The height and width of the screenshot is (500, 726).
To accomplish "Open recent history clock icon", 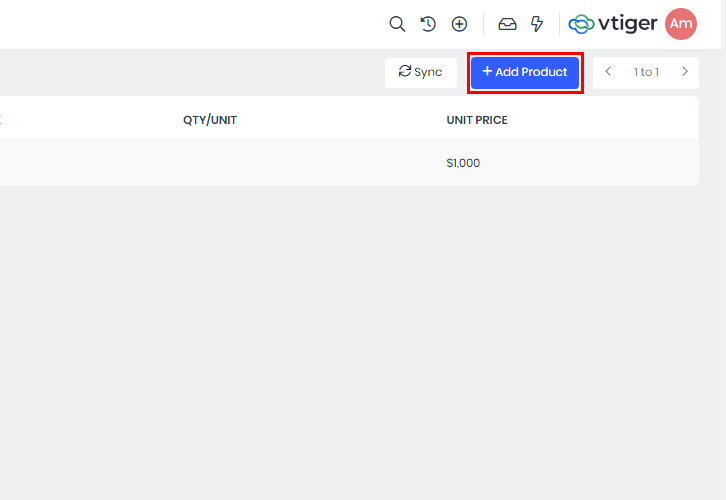I will [x=428, y=24].
